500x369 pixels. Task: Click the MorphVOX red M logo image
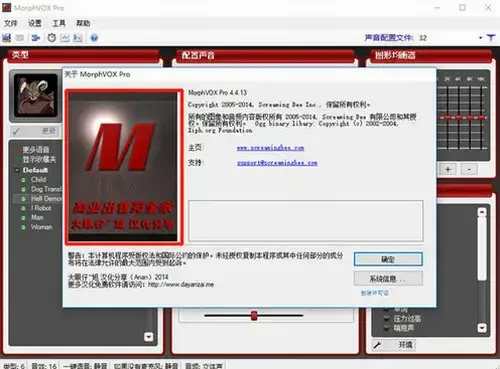click(124, 166)
